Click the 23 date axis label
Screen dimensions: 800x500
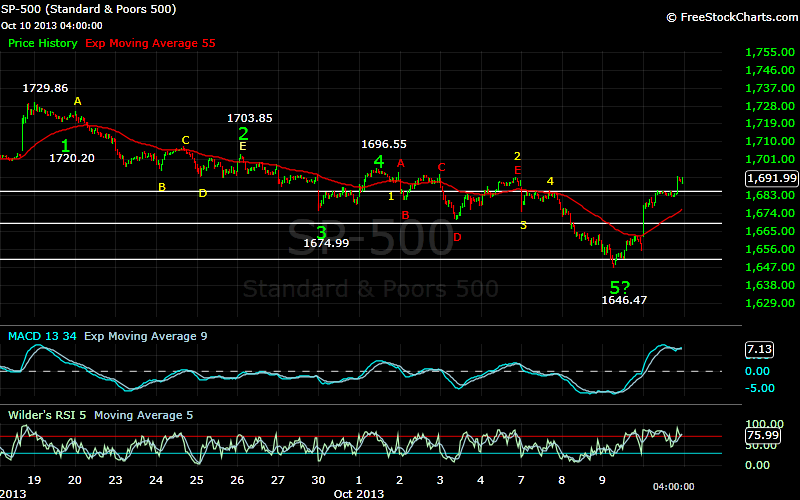tap(115, 480)
